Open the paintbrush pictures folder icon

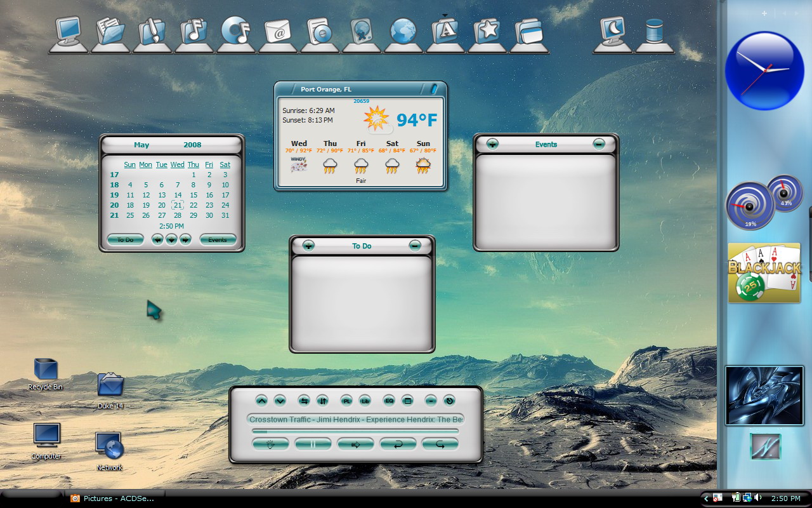pos(152,30)
